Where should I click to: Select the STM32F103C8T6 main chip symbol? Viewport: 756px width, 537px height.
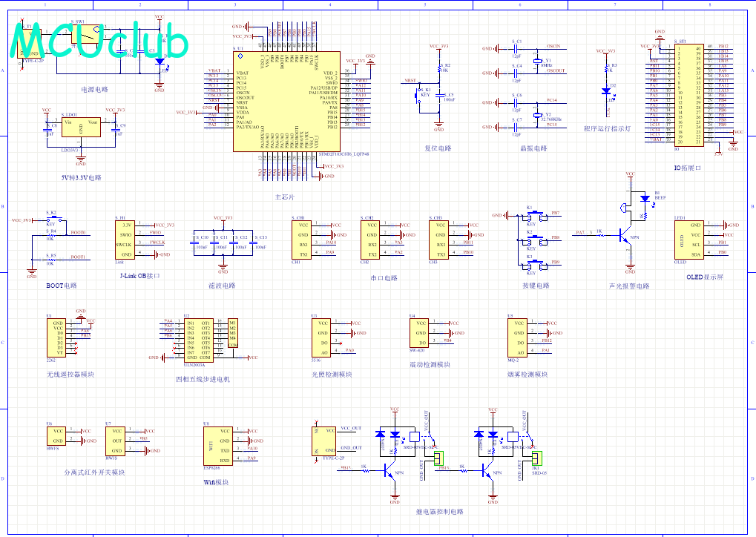tap(286, 101)
